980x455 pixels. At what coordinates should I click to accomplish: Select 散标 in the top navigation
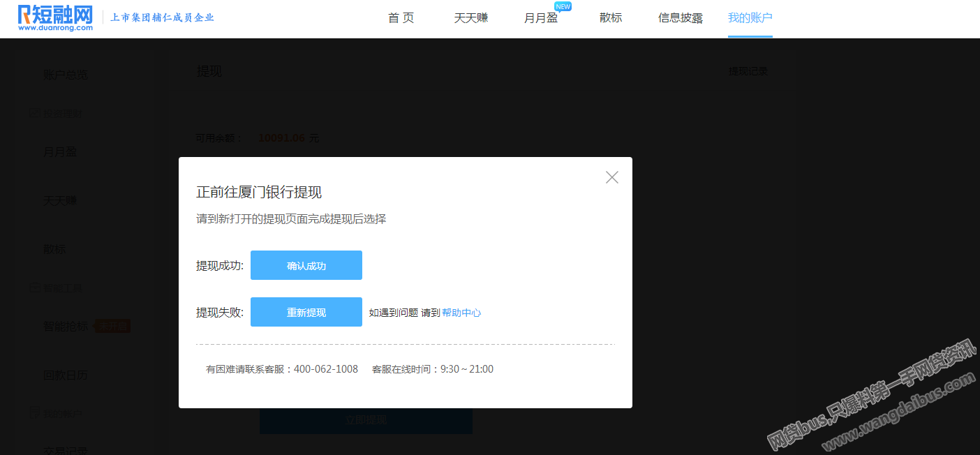[x=611, y=17]
